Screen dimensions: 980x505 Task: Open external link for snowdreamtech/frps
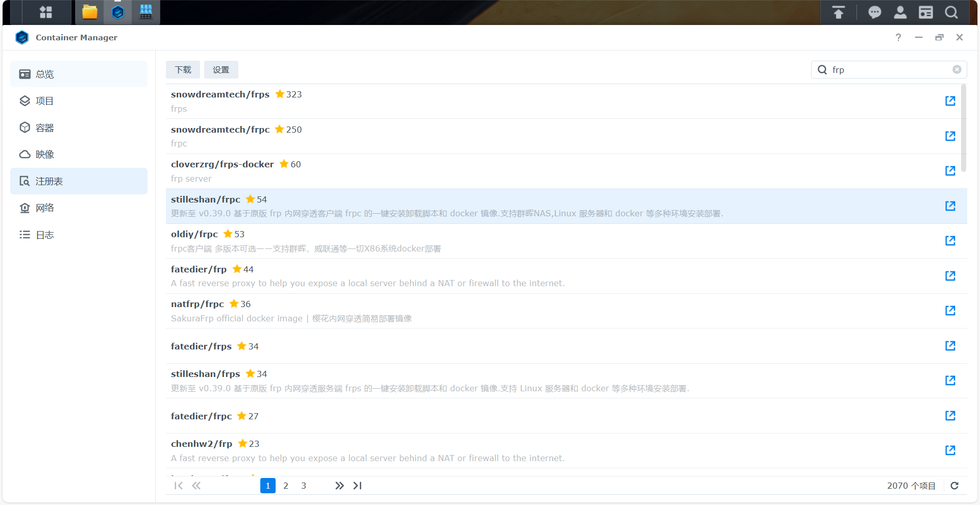[950, 101]
